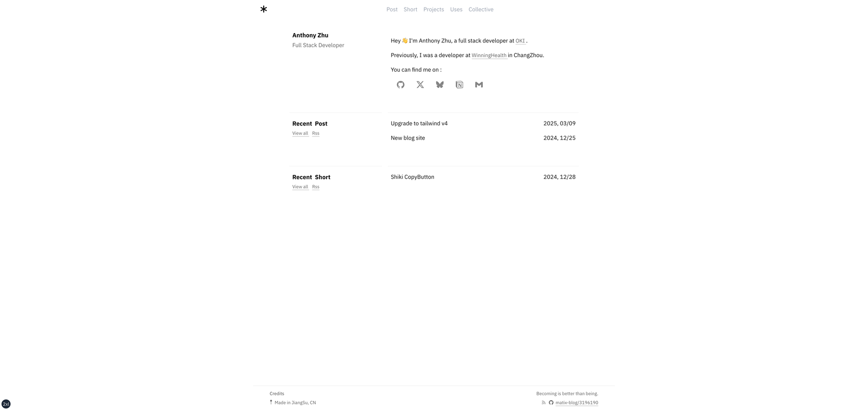Image resolution: width=868 pixels, height=410 pixels.
Task: Open the X social icon
Action: pos(420,85)
